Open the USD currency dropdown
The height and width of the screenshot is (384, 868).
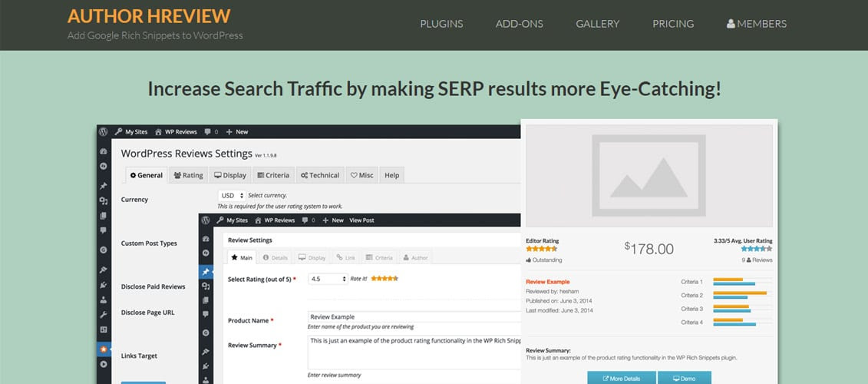[232, 196]
